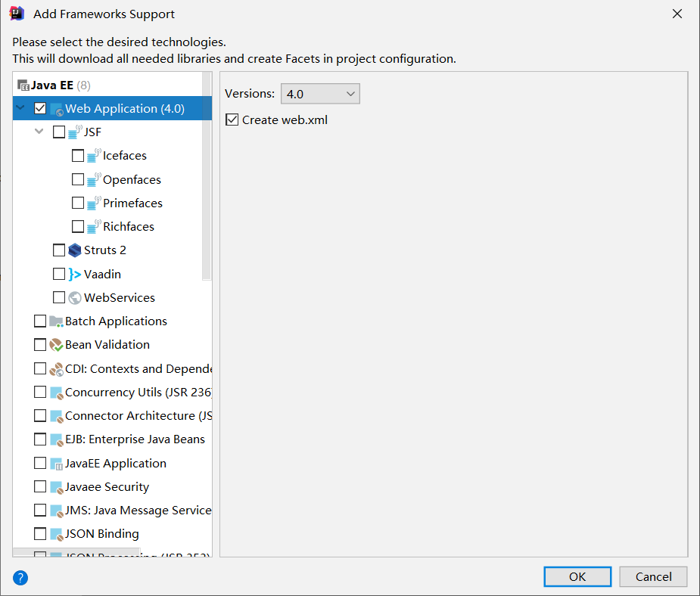Check the Icefaces checkbox
Screen dimensions: 700x596
click(x=78, y=156)
